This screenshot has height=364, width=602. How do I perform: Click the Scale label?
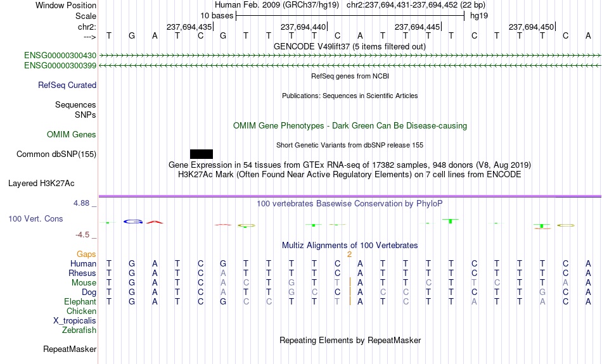coord(86,16)
